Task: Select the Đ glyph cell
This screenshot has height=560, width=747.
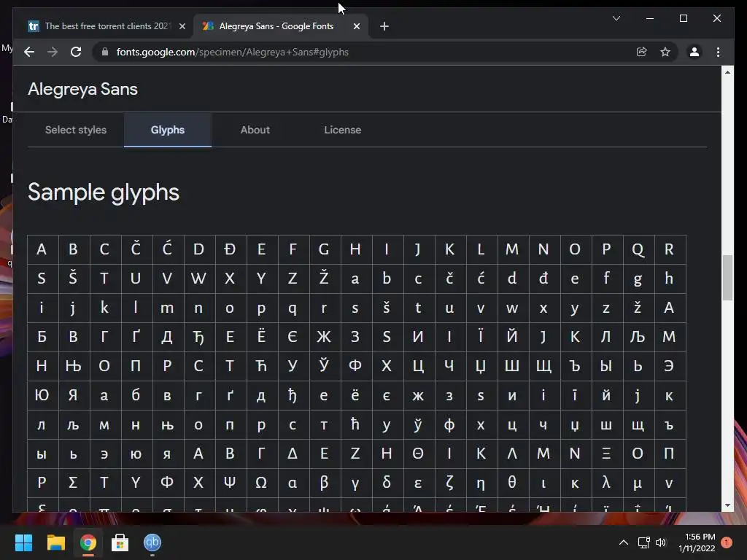Action: click(x=230, y=249)
